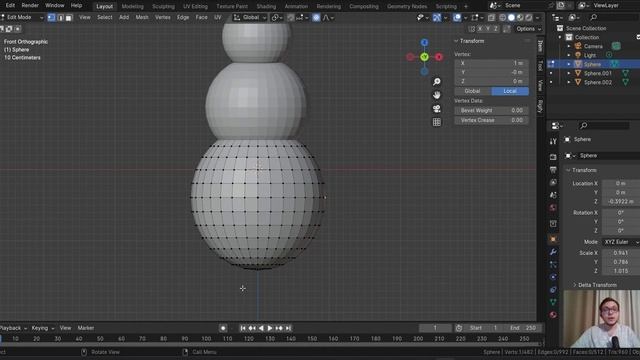Open the Particles properties tab icon

click(x=553, y=264)
